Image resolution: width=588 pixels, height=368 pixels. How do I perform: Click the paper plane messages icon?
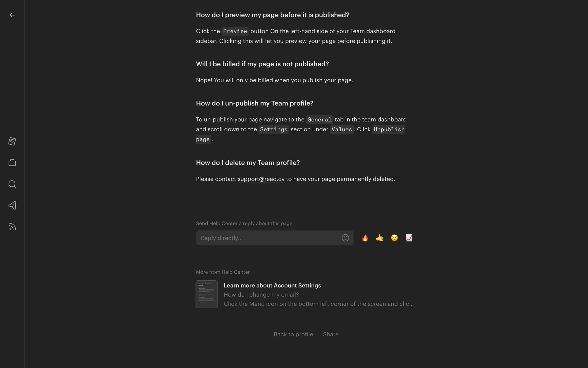[x=12, y=205]
